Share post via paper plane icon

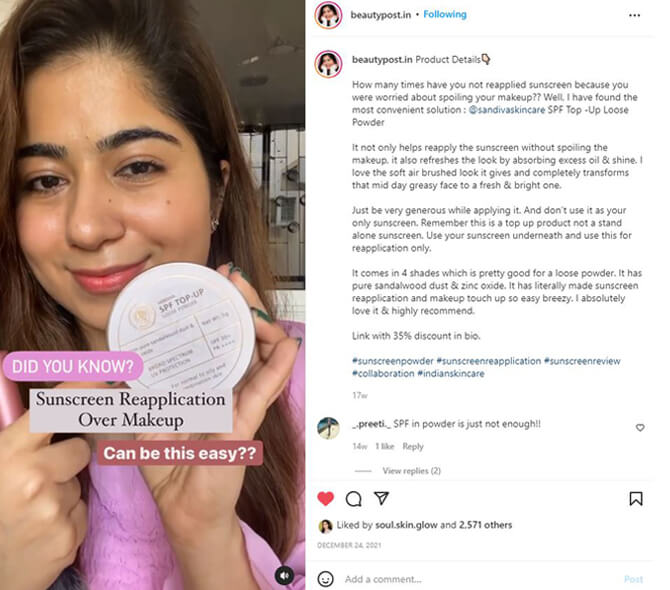click(381, 498)
